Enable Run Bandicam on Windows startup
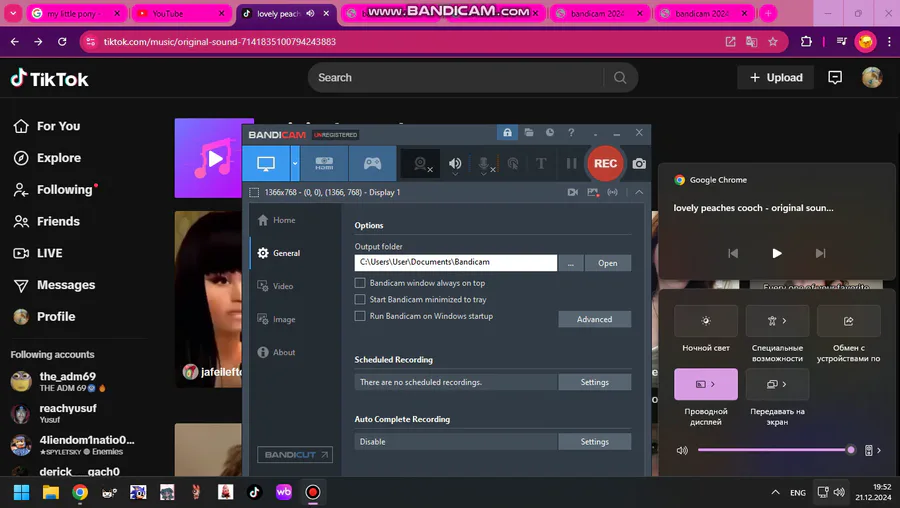 360,316
